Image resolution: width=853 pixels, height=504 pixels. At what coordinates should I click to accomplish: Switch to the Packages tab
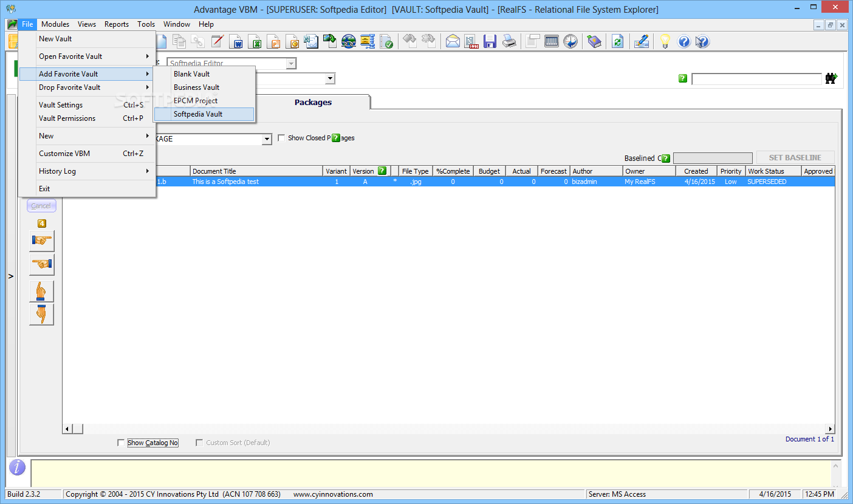point(313,102)
